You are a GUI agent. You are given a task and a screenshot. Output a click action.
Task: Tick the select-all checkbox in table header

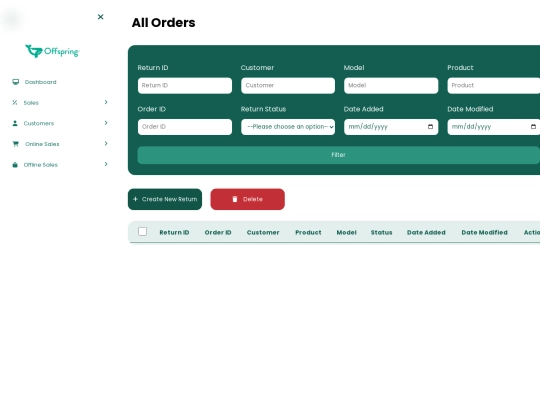143,231
